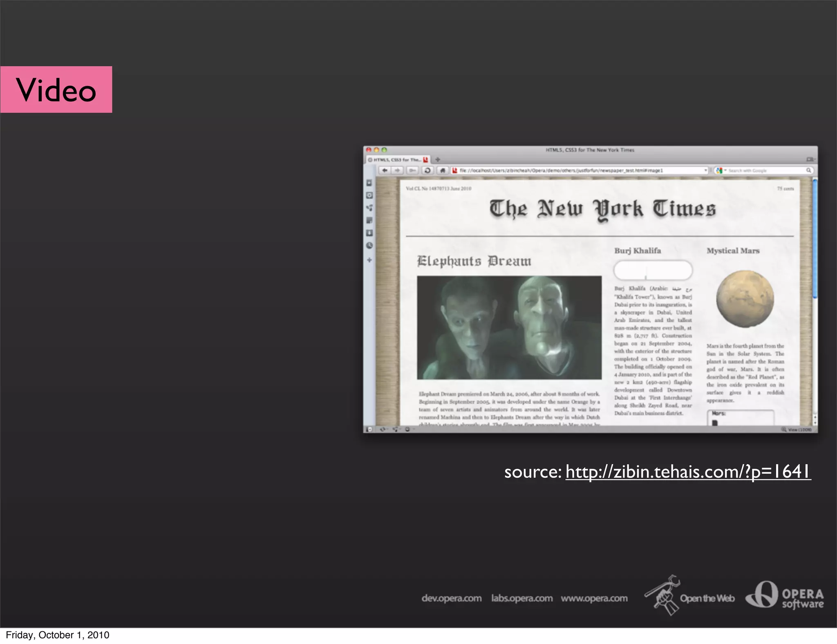Open the closed tabs trash icon

(810, 159)
